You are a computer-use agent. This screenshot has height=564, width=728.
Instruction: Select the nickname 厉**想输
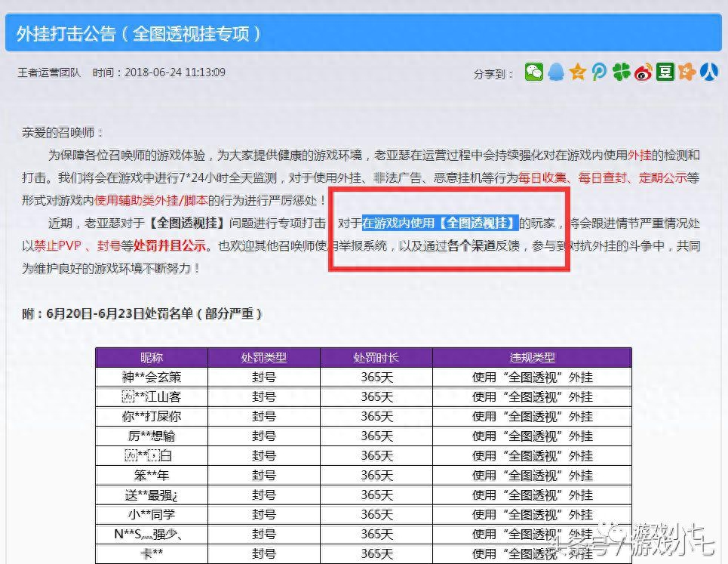pos(152,436)
